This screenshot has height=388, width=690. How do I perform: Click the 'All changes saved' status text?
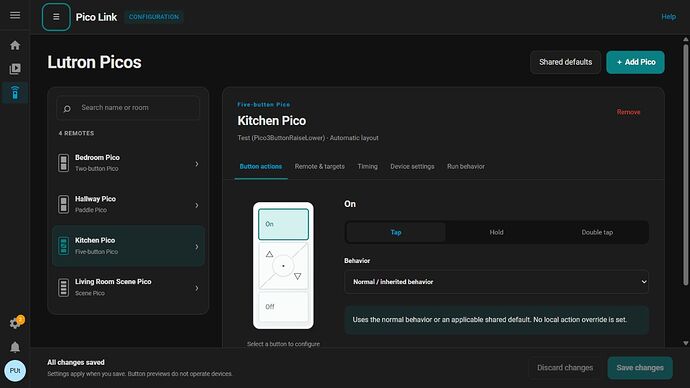(x=76, y=362)
